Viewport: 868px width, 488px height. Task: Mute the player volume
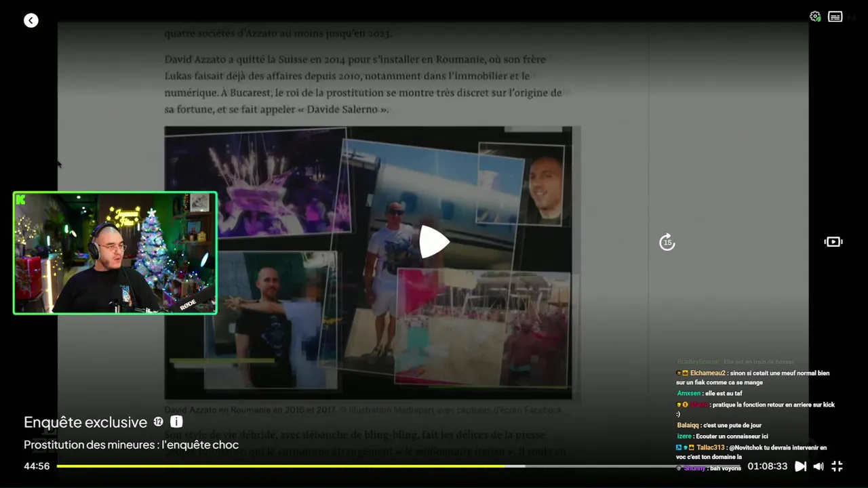(818, 466)
